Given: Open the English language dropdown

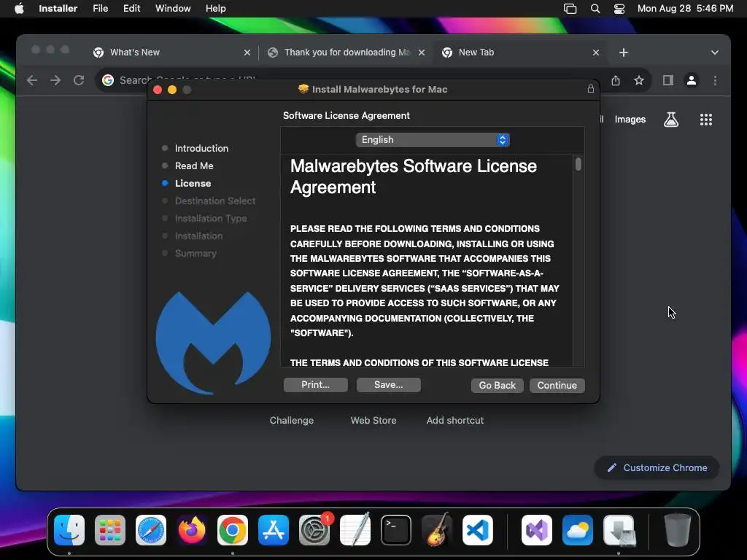Looking at the screenshot, I should tap(433, 139).
